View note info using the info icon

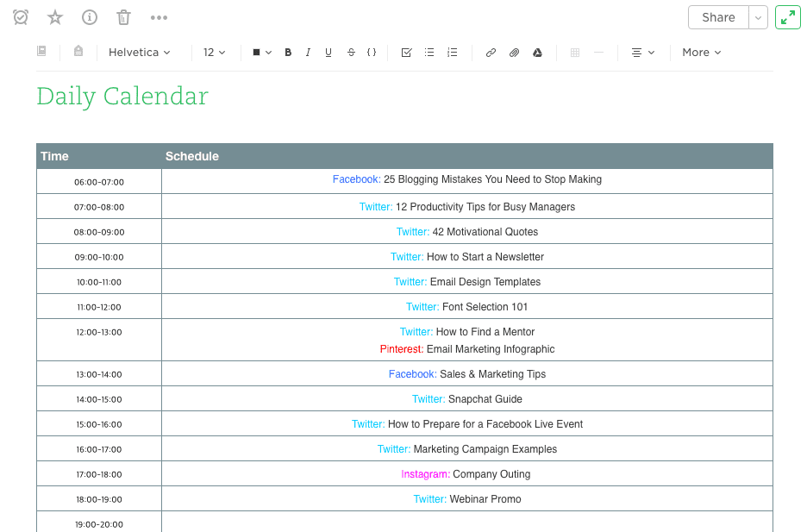coord(89,17)
